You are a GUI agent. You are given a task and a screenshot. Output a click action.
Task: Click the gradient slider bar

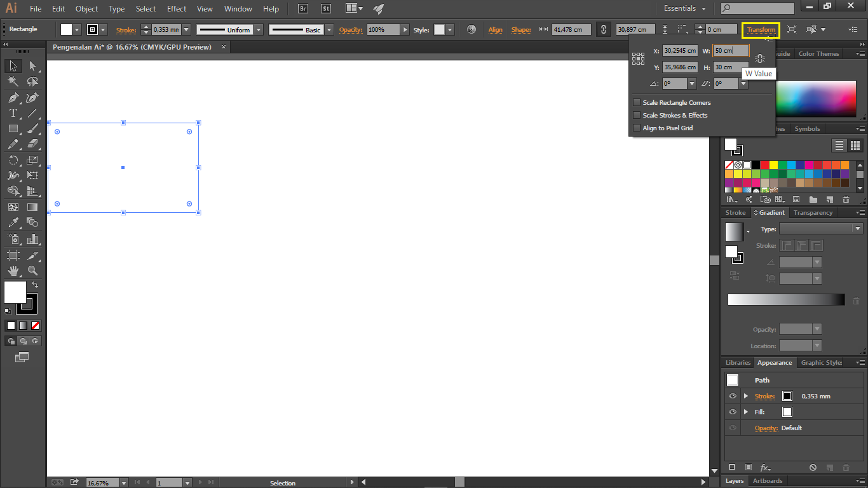[x=786, y=300]
